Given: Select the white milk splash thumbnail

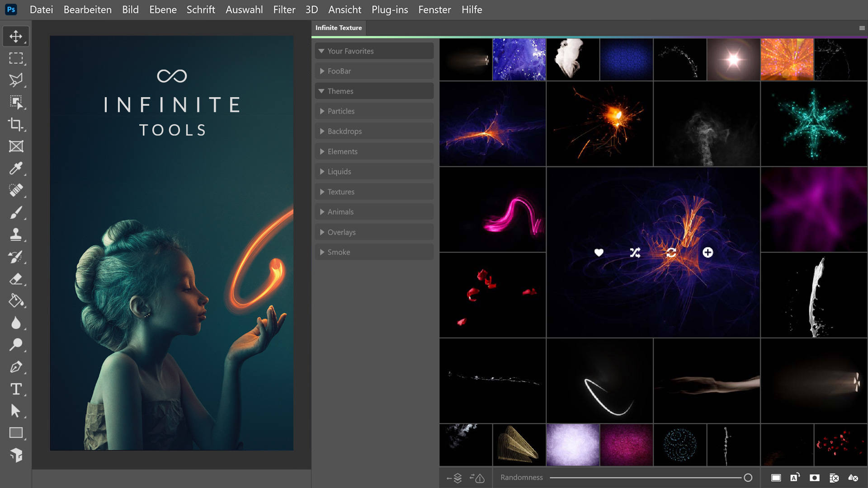Looking at the screenshot, I should [814, 295].
